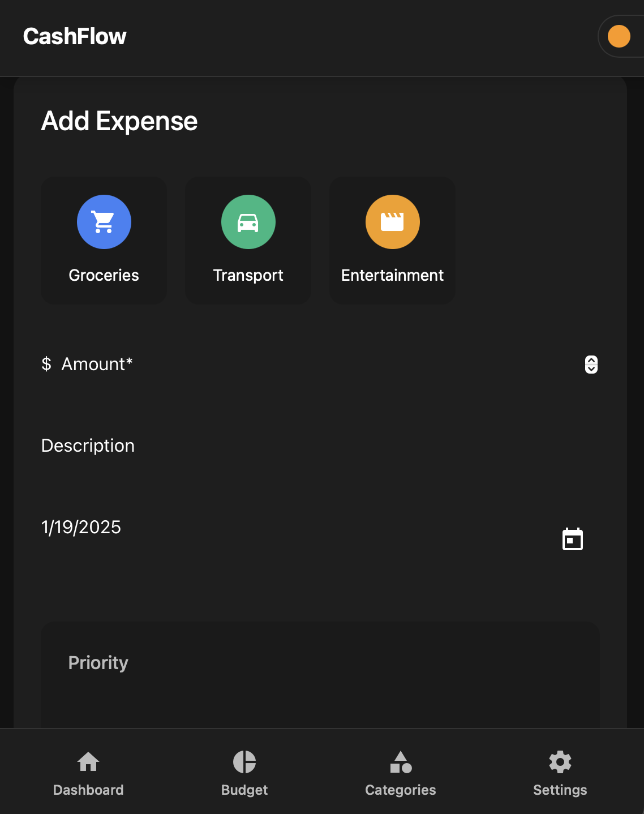The image size is (644, 814).
Task: Select the Transport car icon
Action: click(x=248, y=222)
